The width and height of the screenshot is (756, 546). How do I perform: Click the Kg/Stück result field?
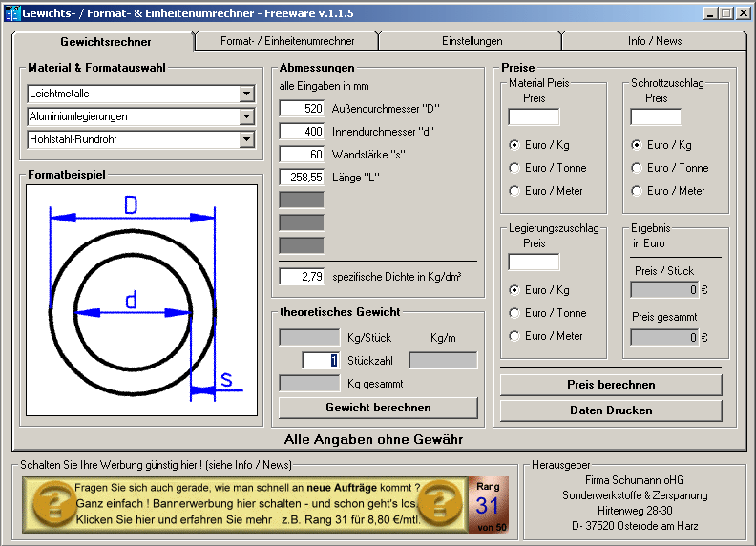(x=309, y=337)
